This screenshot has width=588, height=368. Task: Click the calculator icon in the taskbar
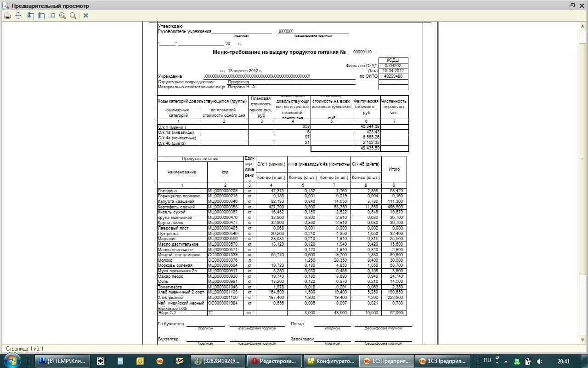(120, 361)
